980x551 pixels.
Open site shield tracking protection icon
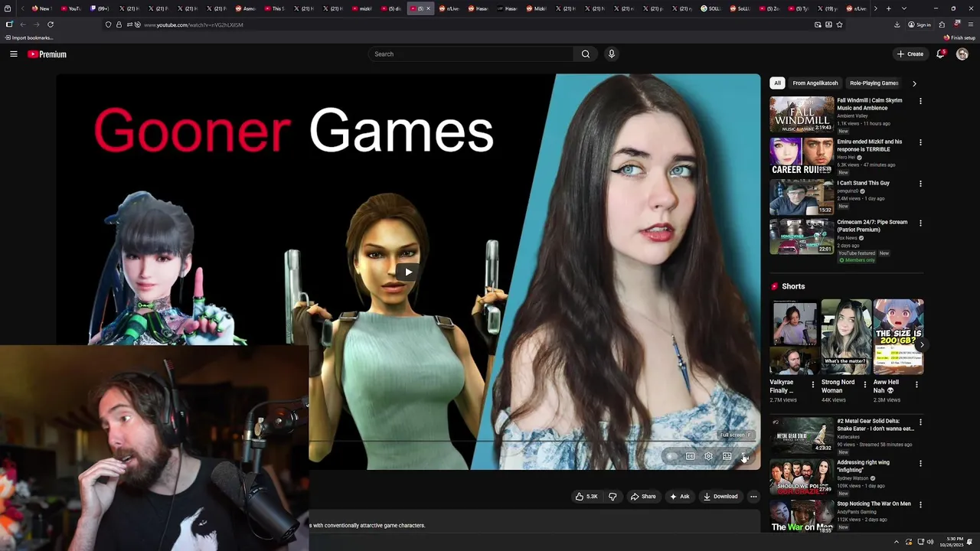coord(108,24)
